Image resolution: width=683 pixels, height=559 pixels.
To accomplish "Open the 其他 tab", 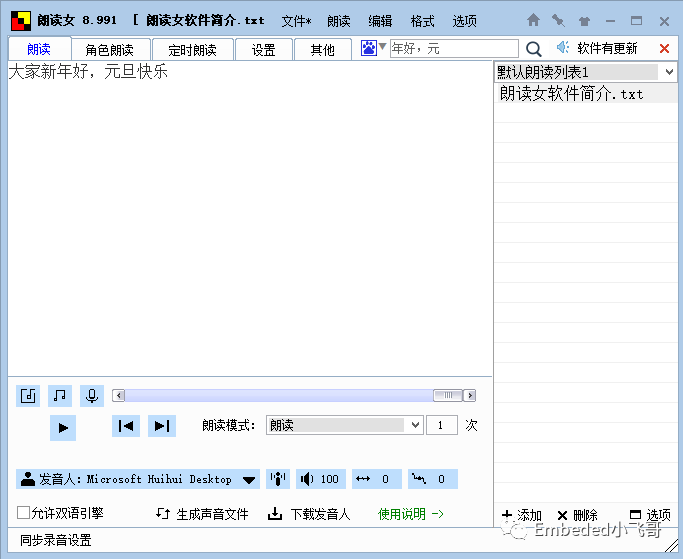I will pos(322,50).
